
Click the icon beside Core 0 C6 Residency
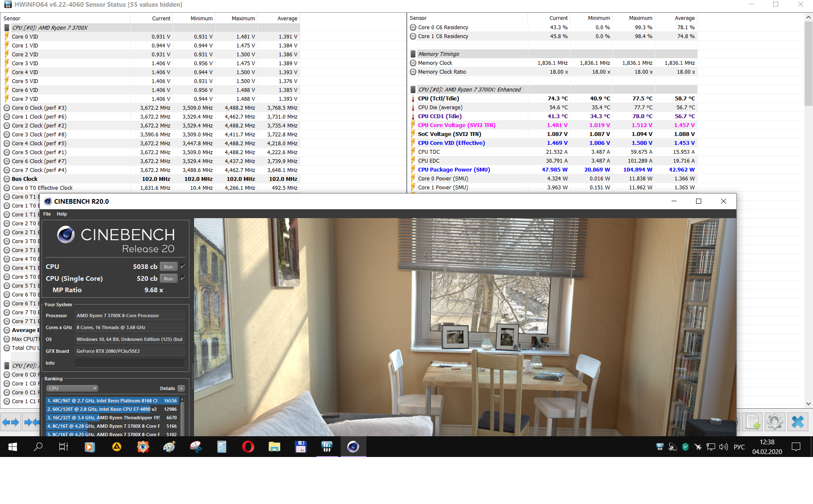pos(413,27)
